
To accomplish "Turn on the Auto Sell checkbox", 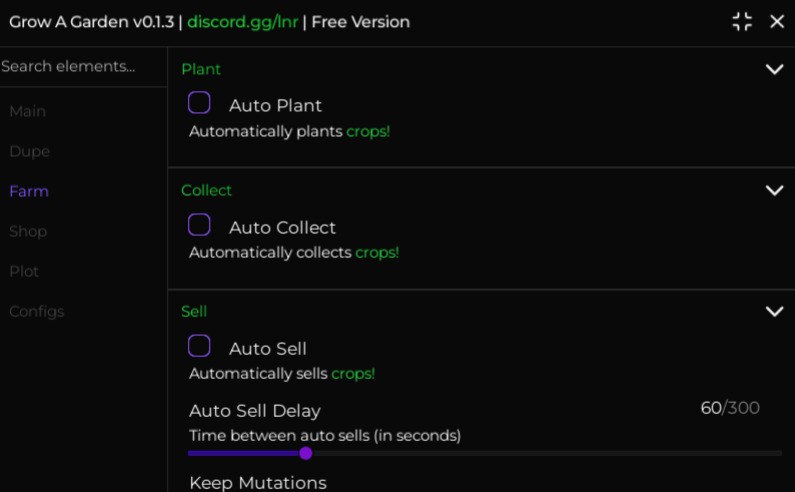I will 199,346.
